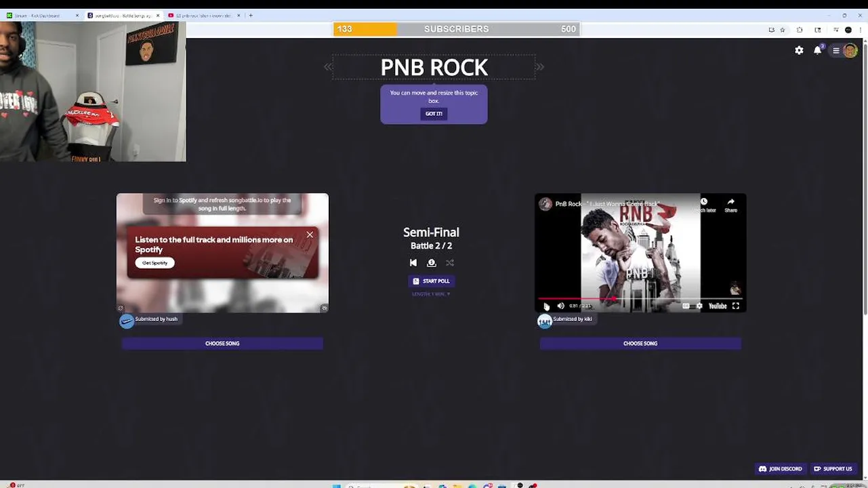Join the Discord server
This screenshot has width=868, height=488.
coord(780,469)
